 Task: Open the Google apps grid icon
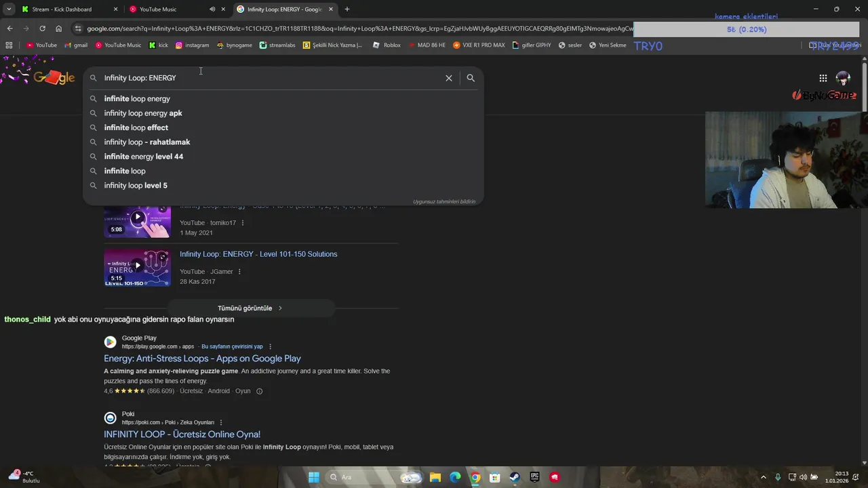823,78
